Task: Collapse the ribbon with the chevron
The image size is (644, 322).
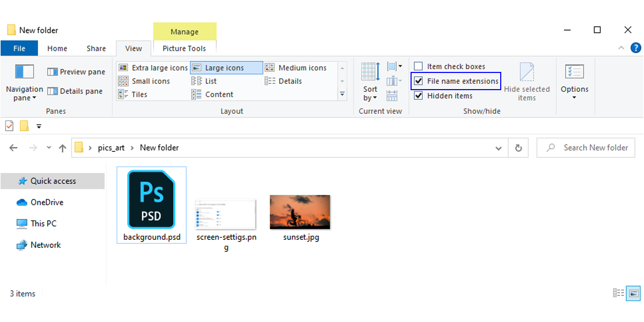Action: (x=621, y=48)
